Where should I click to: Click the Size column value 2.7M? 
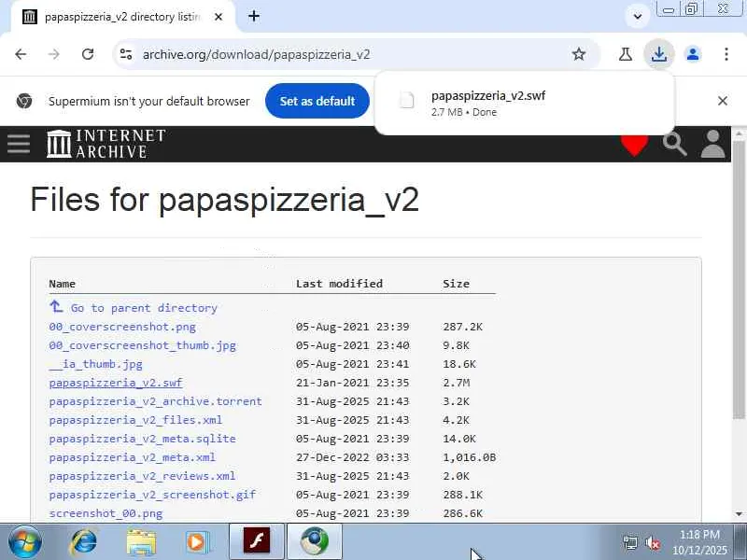click(x=456, y=383)
